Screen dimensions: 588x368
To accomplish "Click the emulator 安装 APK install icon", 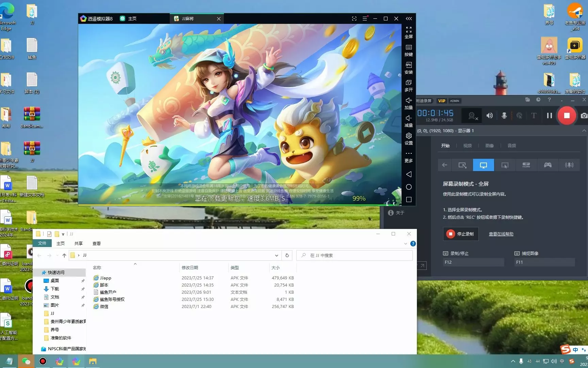I will [409, 65].
